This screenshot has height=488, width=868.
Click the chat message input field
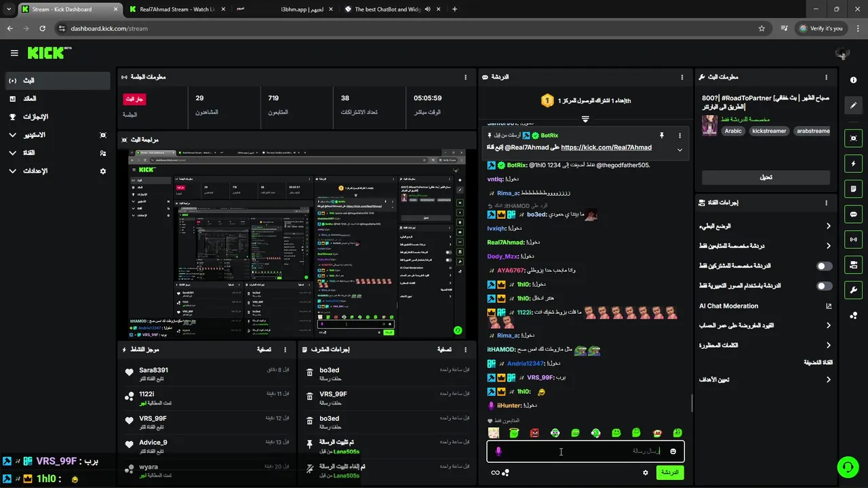[x=585, y=451]
